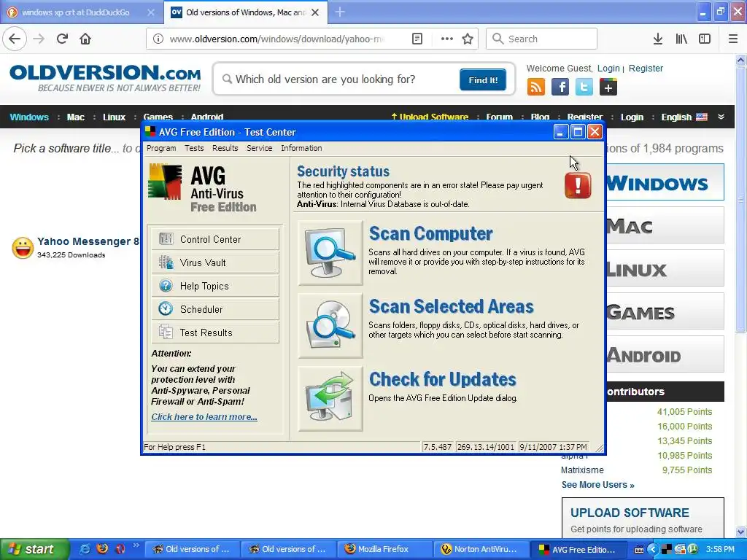
Task: Select Mac in the site nav bar
Action: tap(75, 117)
